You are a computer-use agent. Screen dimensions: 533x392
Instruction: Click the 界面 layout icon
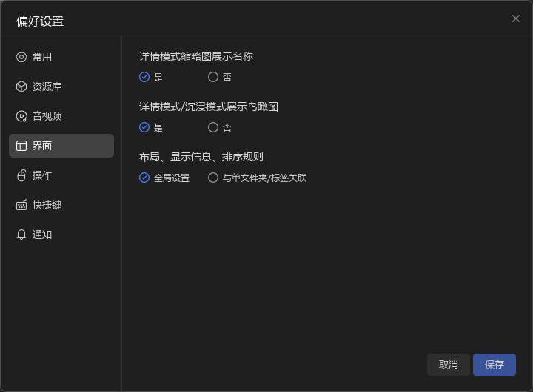pos(21,146)
